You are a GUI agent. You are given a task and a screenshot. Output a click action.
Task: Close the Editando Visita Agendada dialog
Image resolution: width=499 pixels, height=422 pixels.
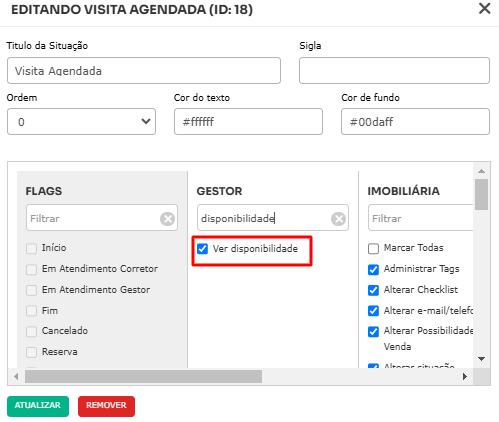(x=484, y=8)
